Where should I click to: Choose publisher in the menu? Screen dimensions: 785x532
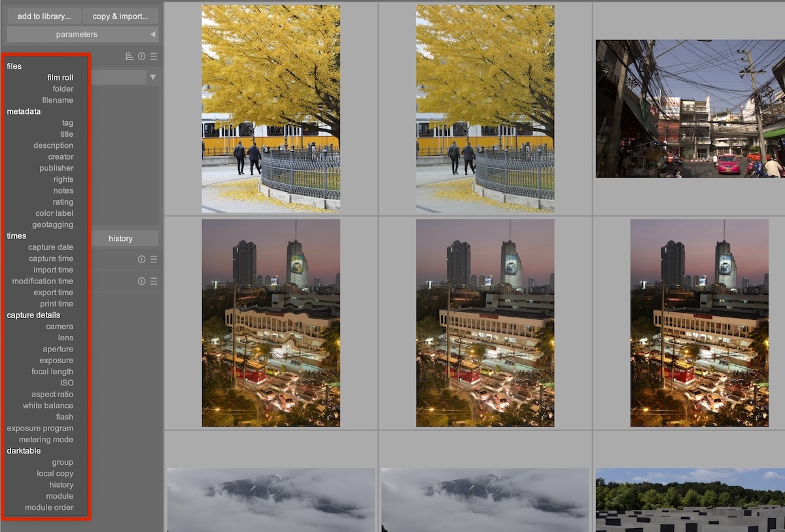[x=56, y=168]
